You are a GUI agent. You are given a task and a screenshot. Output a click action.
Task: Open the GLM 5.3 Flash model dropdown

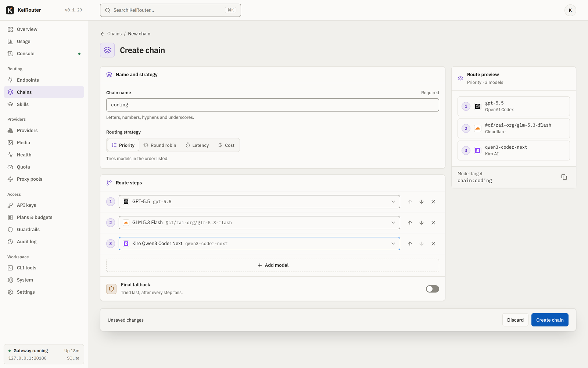[x=259, y=223]
